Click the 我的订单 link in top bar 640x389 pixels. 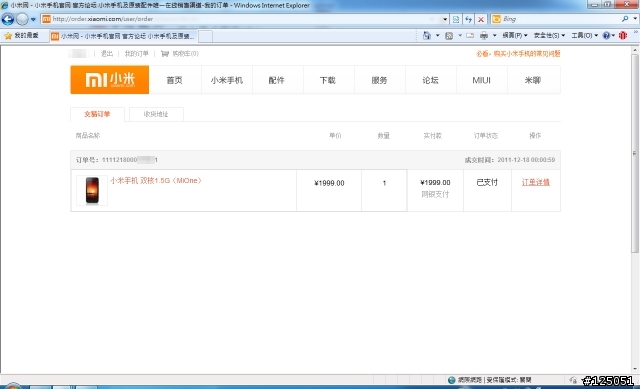click(x=137, y=53)
